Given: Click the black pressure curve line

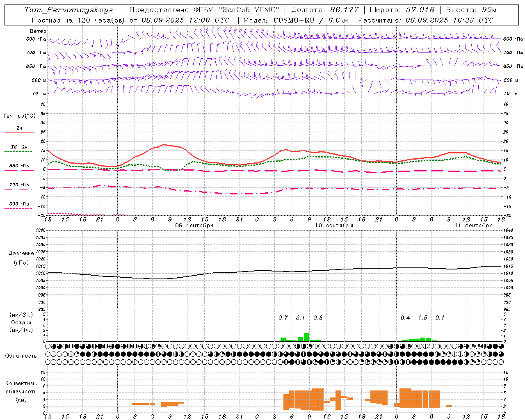Looking at the screenshot, I should 275,271.
